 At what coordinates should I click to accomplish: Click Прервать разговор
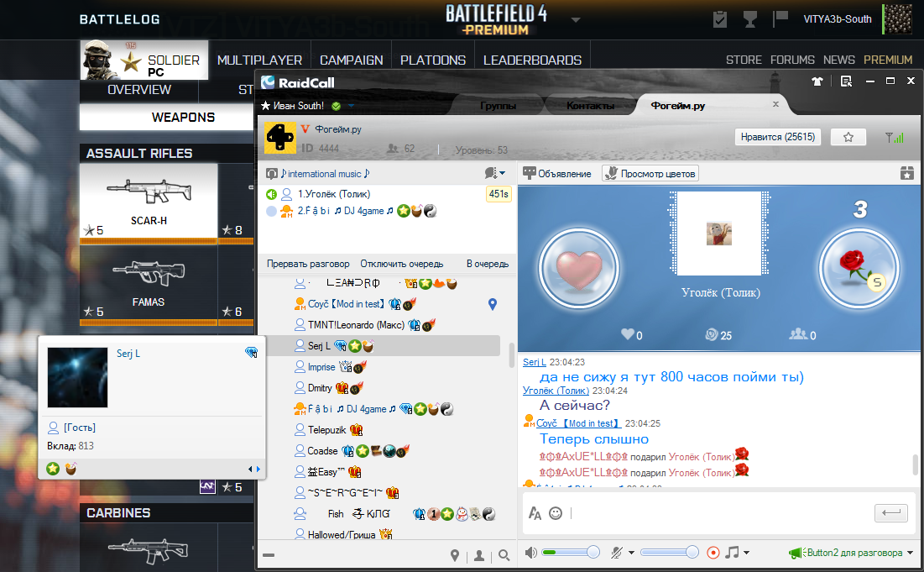tap(308, 264)
